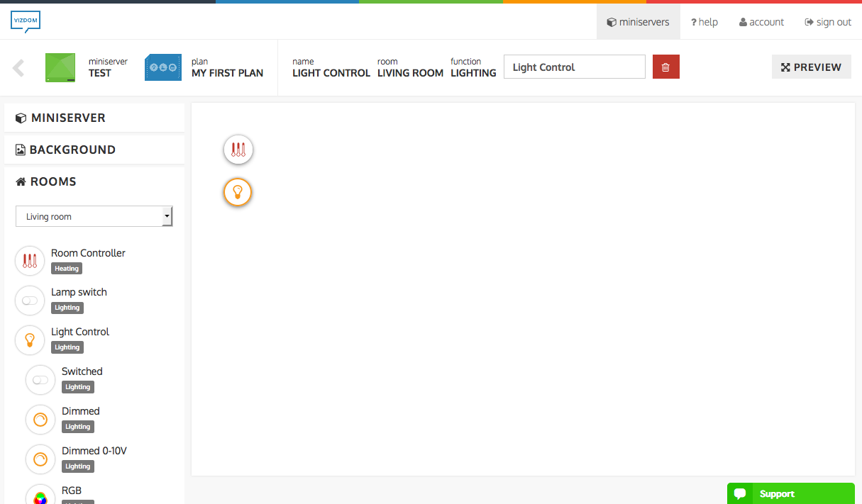This screenshot has height=504, width=862.
Task: Click the Light Control label in rooms list
Action: tap(80, 332)
